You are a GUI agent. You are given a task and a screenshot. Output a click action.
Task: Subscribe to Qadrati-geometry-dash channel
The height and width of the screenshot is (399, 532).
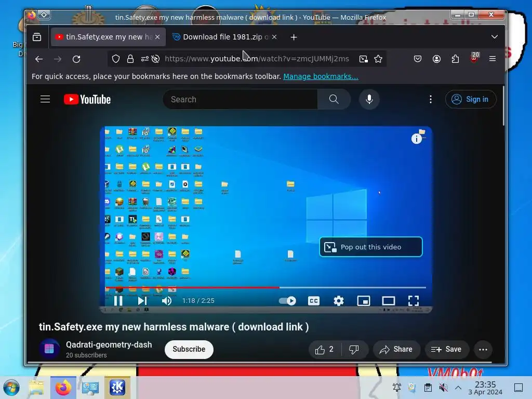coord(189,349)
